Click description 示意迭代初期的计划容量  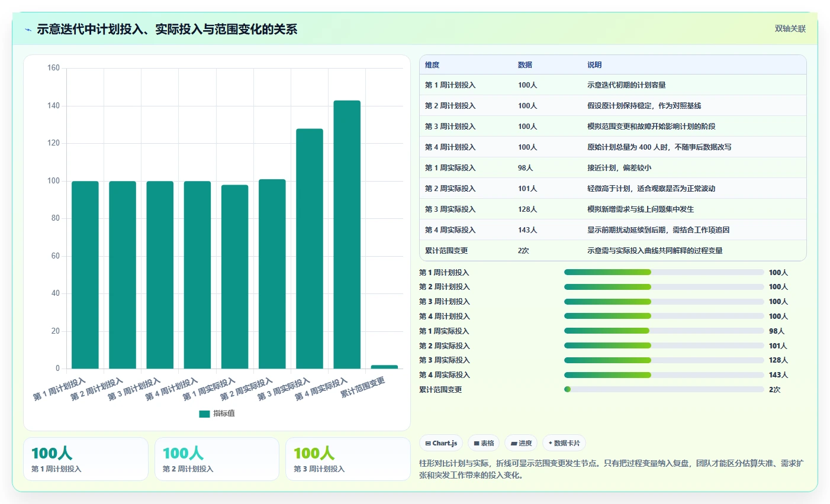click(x=626, y=85)
